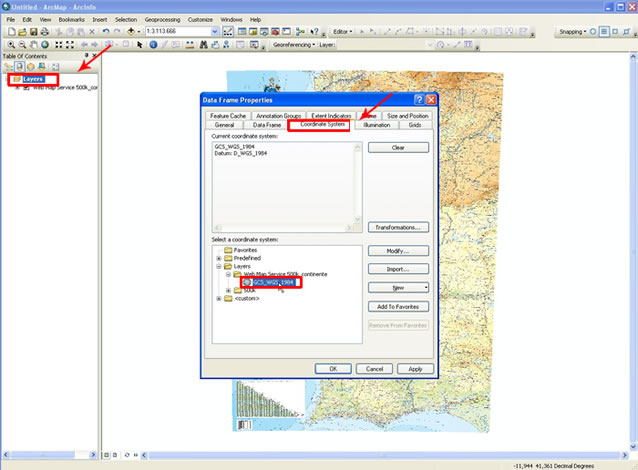Save the map with floppy disk icon
This screenshot has height=470, width=638.
click(x=34, y=31)
